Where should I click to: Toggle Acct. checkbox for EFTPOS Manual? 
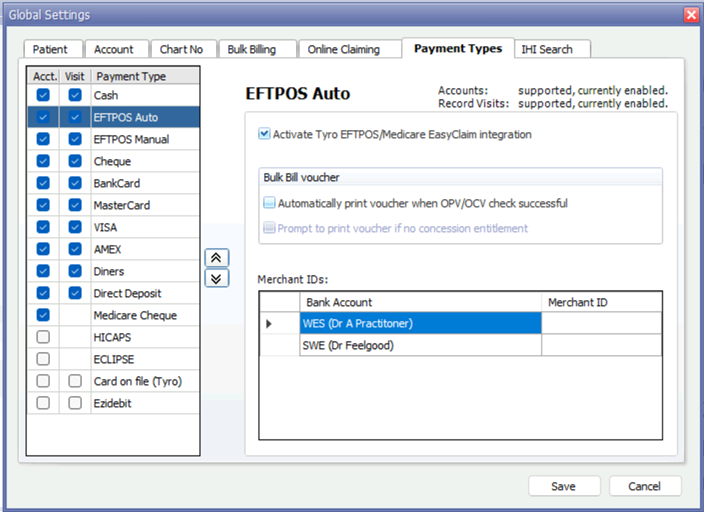(x=43, y=139)
